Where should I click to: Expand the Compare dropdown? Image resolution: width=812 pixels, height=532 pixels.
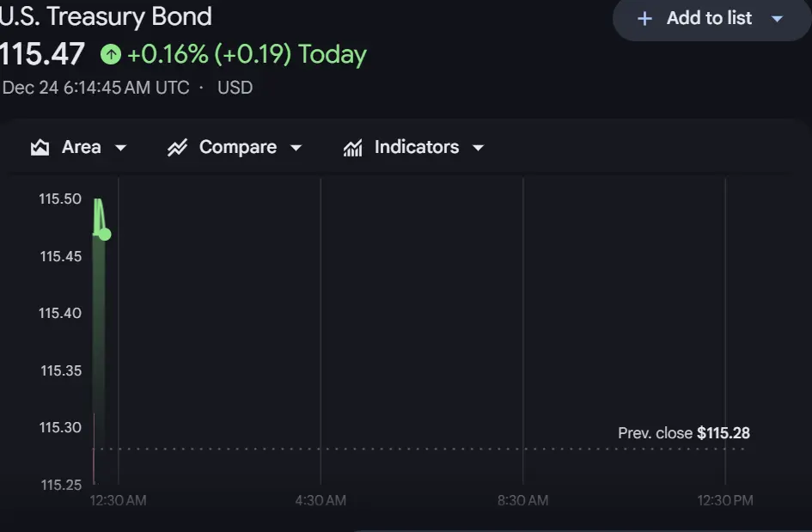tap(296, 147)
